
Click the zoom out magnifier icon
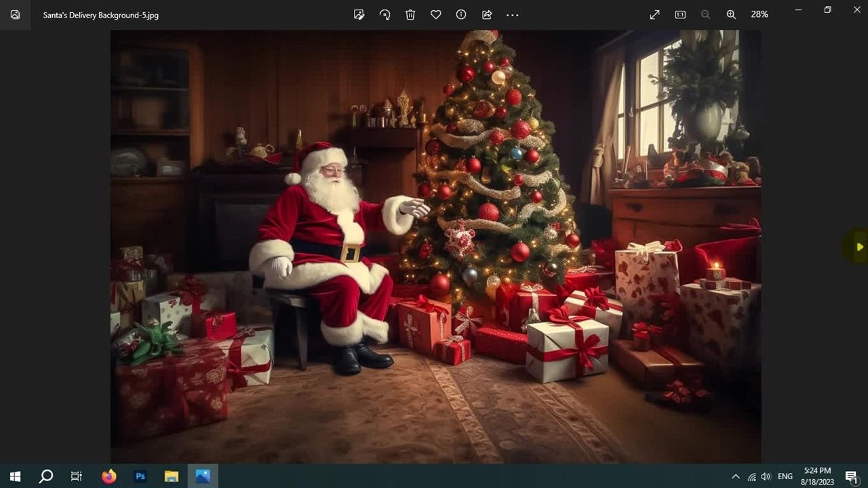click(705, 14)
